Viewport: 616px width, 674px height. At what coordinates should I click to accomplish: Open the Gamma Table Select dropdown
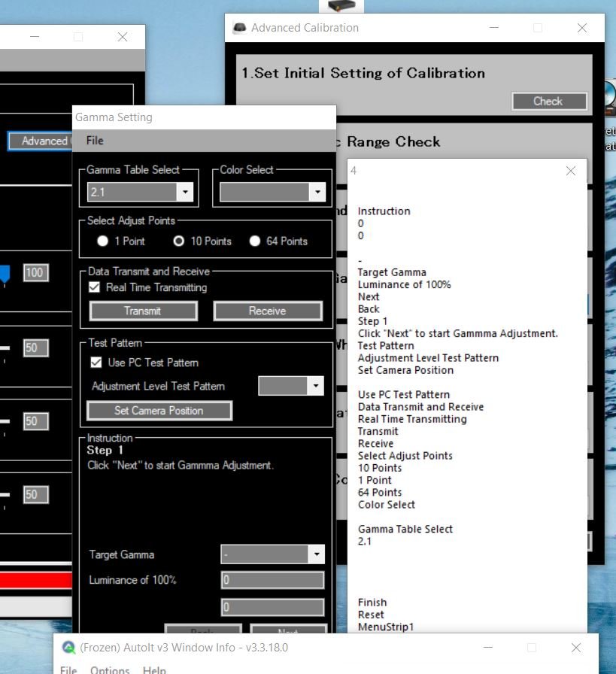coord(185,193)
